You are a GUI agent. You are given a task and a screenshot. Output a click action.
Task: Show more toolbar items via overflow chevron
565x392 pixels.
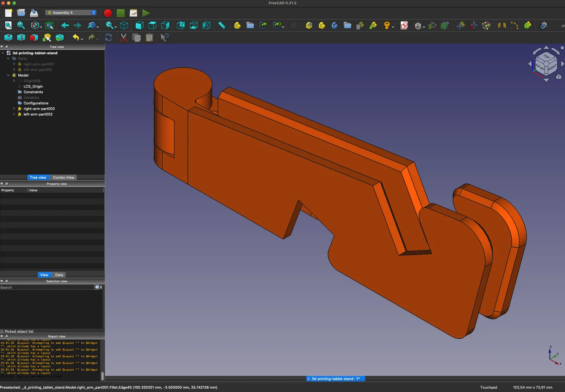point(563,25)
